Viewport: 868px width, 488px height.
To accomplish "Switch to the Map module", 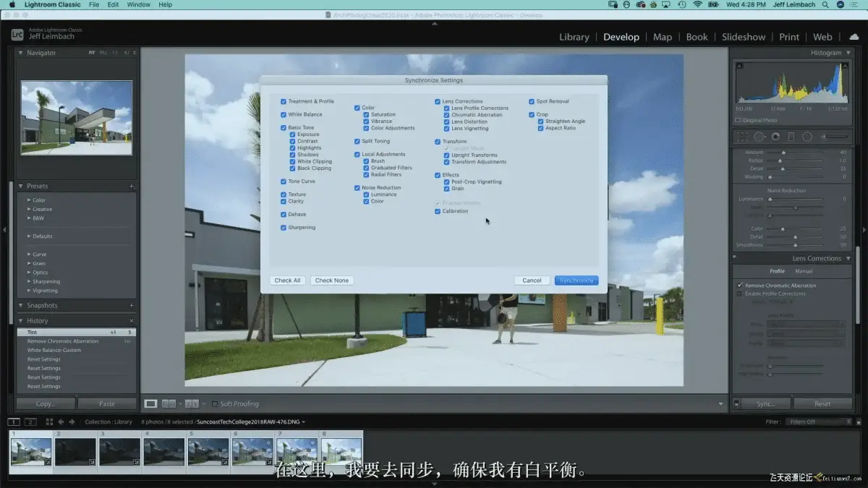I will tap(663, 37).
